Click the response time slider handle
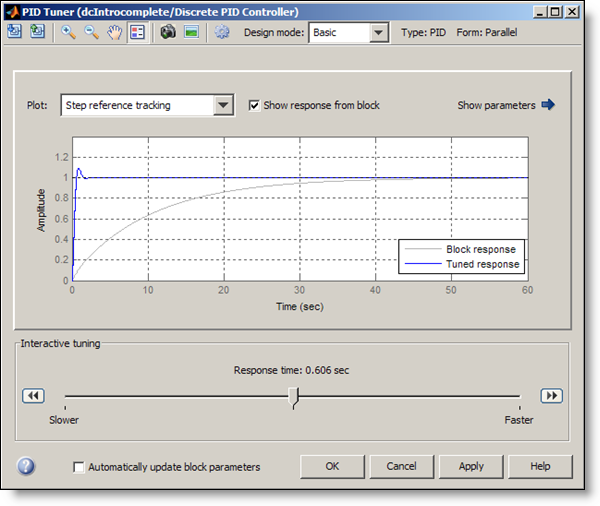 point(293,397)
